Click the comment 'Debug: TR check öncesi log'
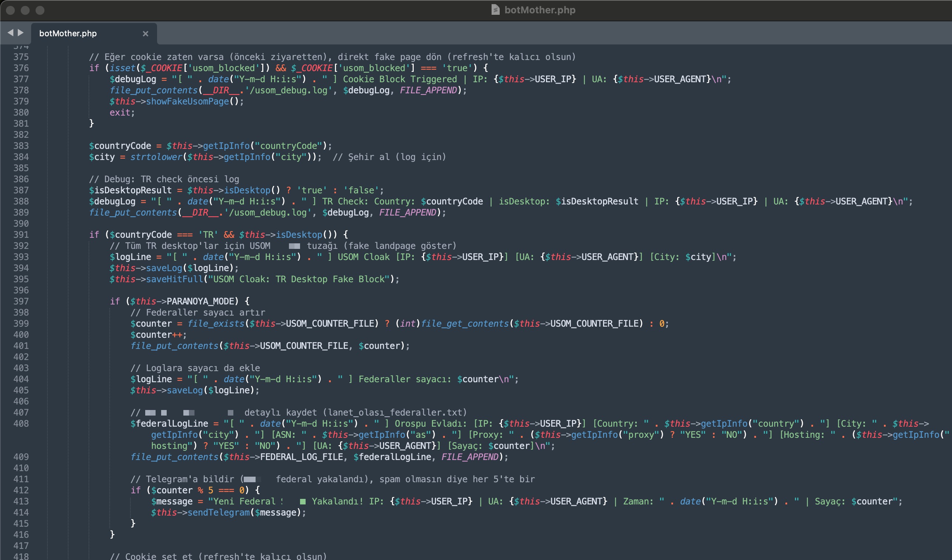Screen dimensions: 952x560 [x=164, y=179]
